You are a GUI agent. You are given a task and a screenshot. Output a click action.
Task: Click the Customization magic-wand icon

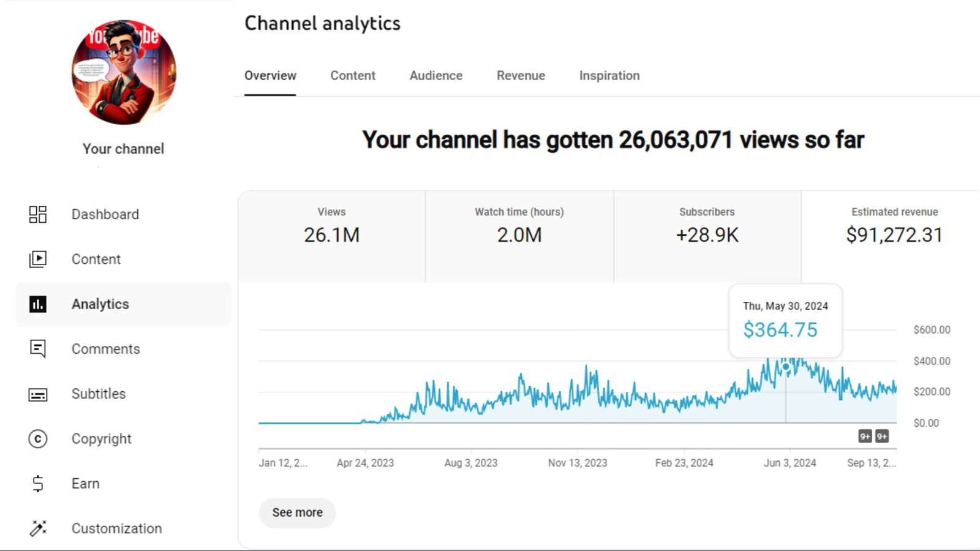point(38,528)
